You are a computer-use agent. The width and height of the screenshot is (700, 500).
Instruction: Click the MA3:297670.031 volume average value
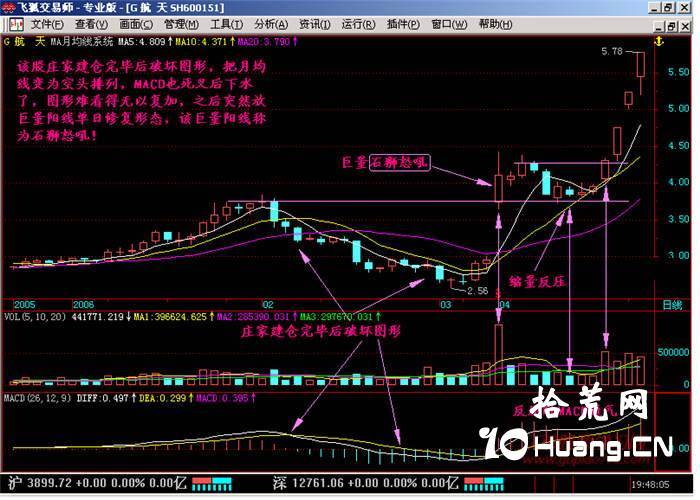[340, 317]
